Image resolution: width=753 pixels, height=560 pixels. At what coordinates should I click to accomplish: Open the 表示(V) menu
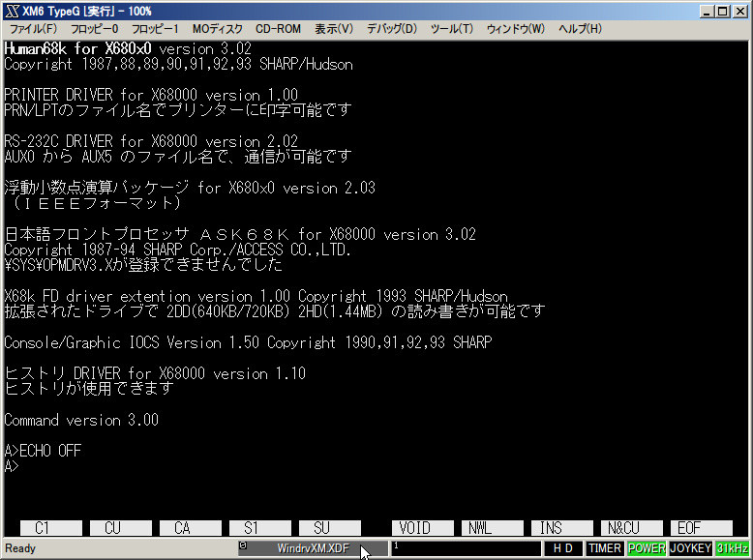[x=334, y=29]
